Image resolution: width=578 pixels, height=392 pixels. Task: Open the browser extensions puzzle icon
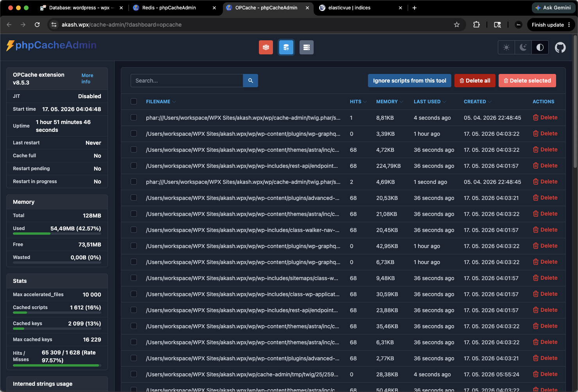coord(476,25)
